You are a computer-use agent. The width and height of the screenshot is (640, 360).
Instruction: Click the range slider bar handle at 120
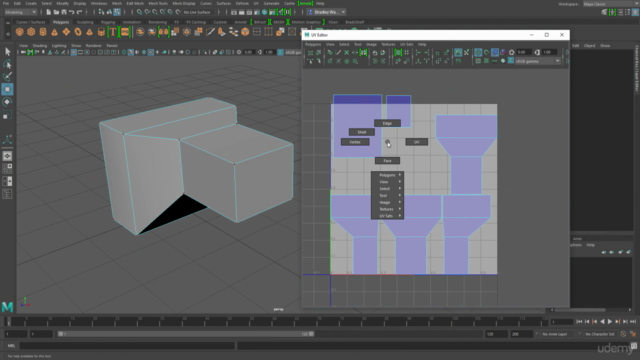pos(311,334)
